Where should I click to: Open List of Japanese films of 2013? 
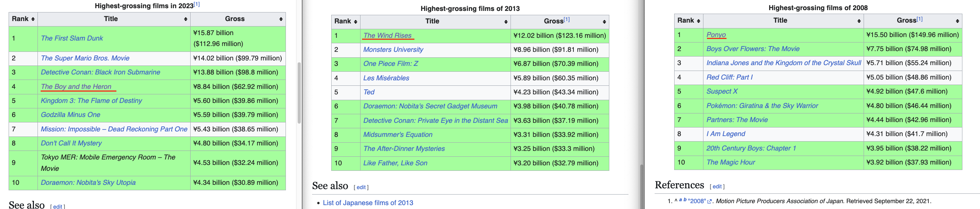click(368, 203)
